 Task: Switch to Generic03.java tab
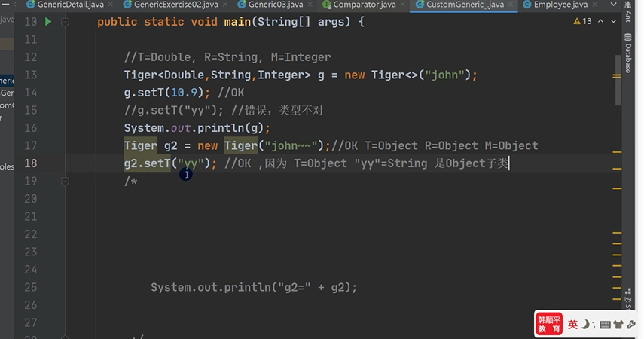(276, 5)
